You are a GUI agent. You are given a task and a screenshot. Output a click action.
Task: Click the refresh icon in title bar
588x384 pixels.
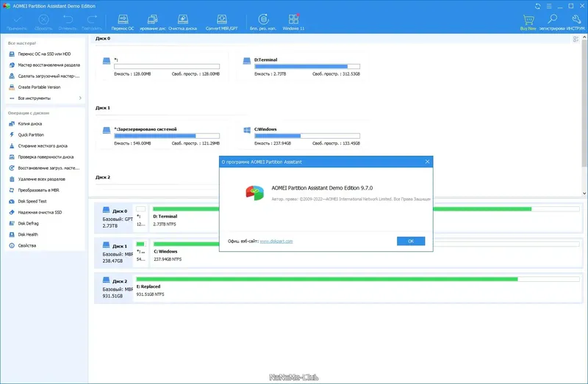click(538, 6)
